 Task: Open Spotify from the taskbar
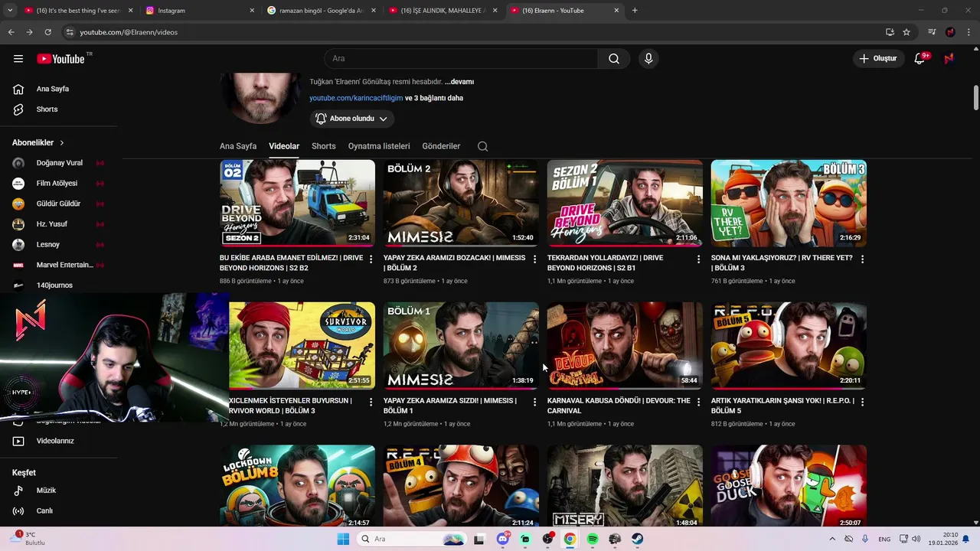tap(593, 539)
